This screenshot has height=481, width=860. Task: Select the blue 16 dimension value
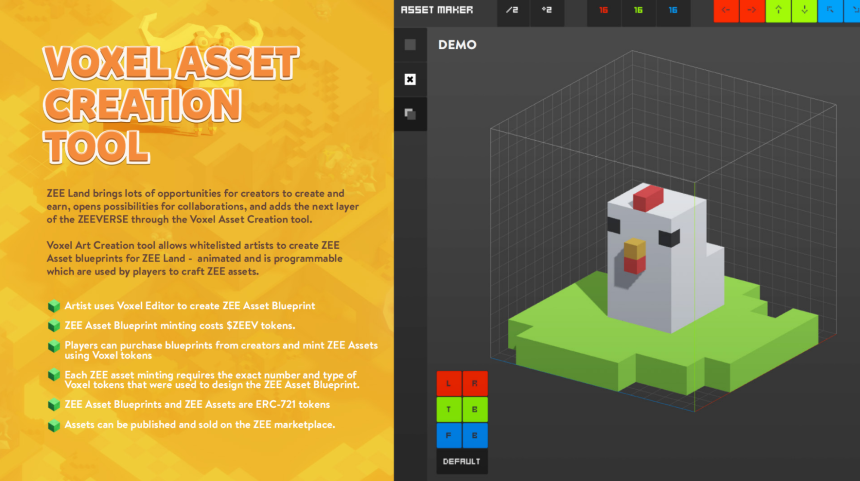pyautogui.click(x=673, y=11)
